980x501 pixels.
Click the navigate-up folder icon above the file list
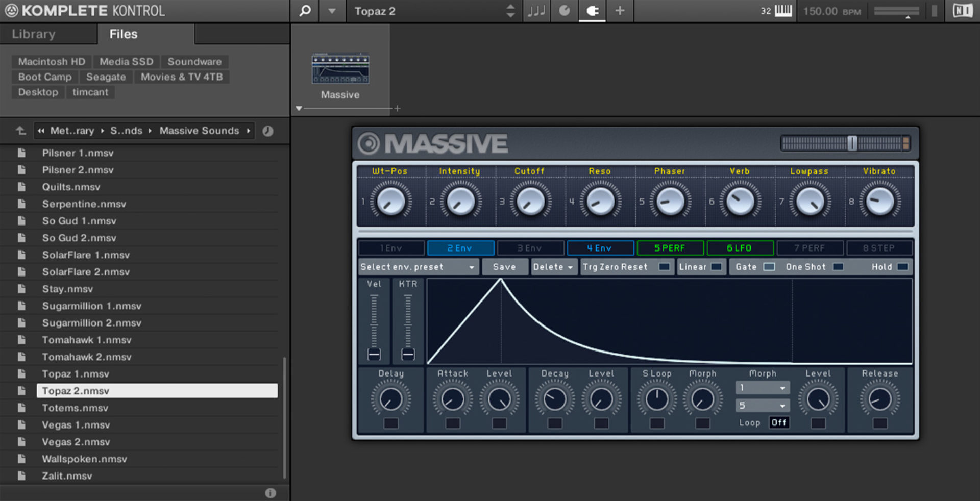tap(20, 131)
